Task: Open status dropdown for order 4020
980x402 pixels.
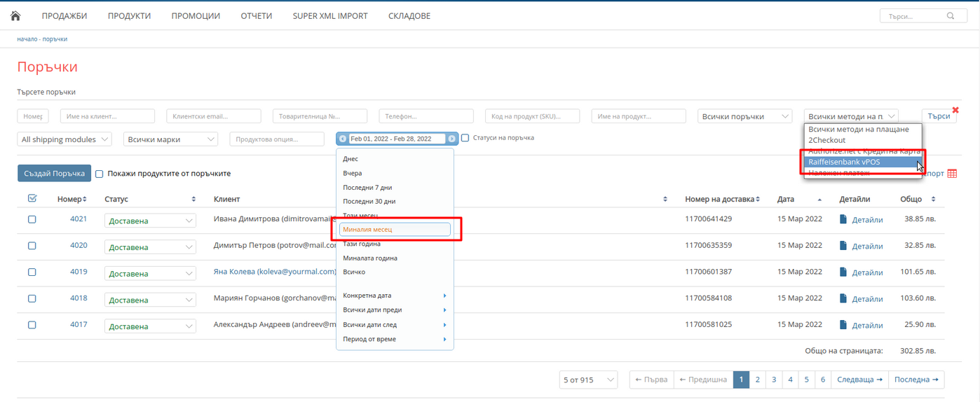Action: click(150, 247)
